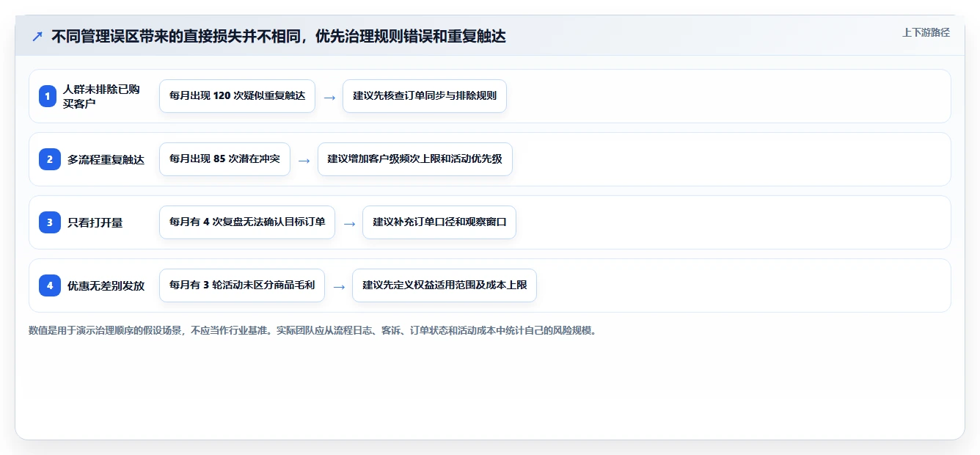This screenshot has height=455, width=980.
Task: Click the number 1 badge for 人群未排除已购买客户
Action: (x=48, y=96)
